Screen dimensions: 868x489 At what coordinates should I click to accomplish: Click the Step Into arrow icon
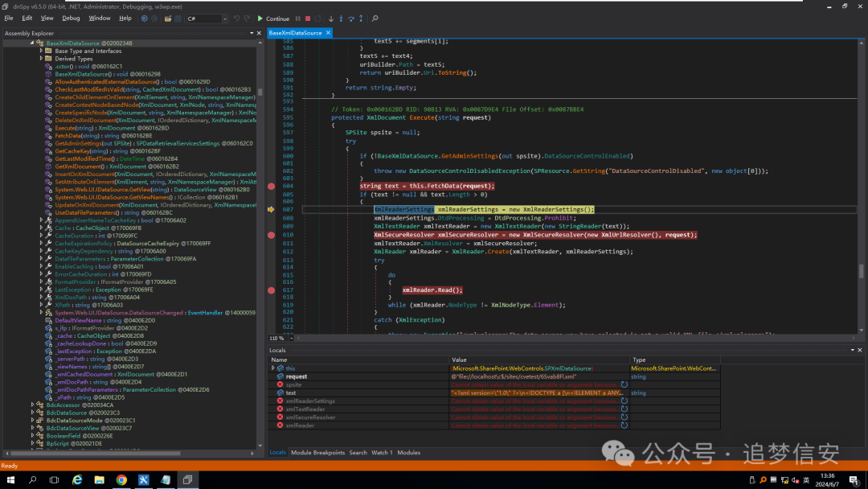coord(341,18)
